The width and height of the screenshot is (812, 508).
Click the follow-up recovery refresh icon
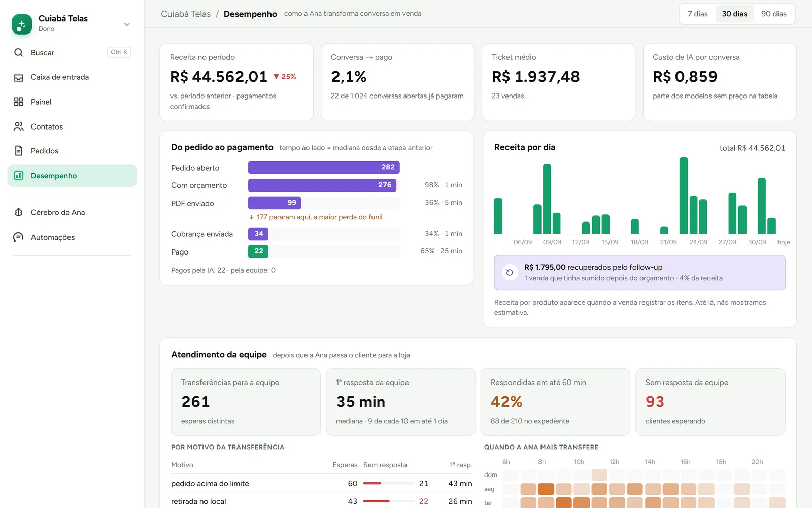[x=510, y=272]
